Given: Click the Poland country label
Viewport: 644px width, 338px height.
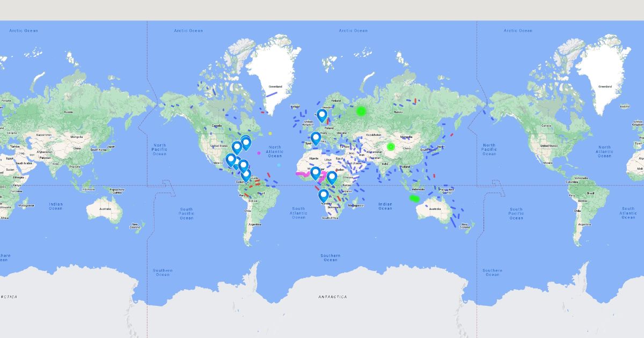Looking at the screenshot, I should tap(328, 129).
